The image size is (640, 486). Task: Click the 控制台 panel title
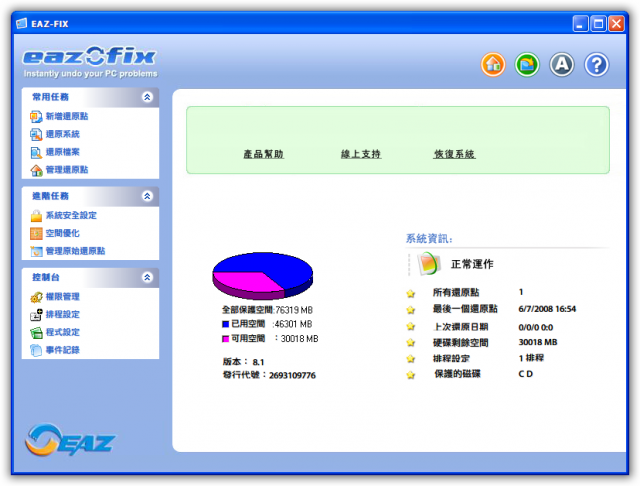[x=46, y=277]
